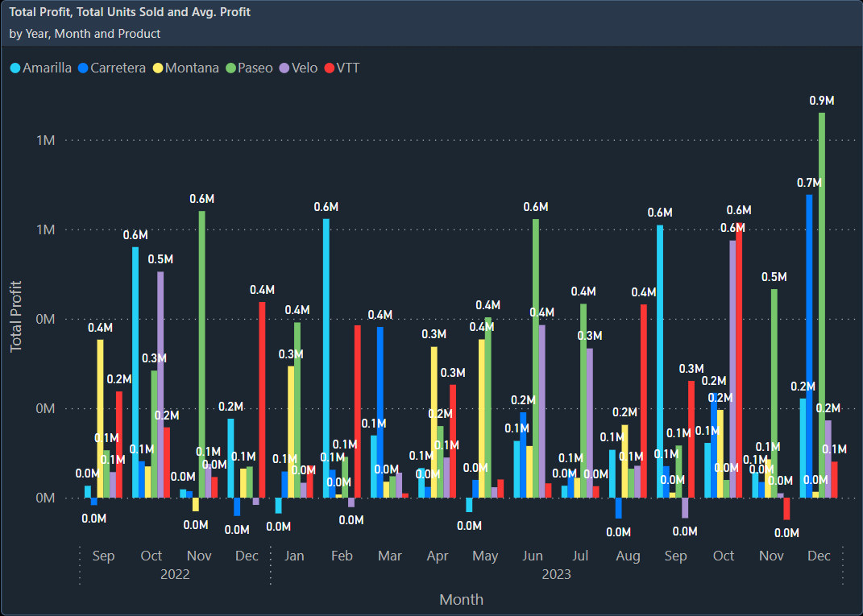Click the Sep 2022 month label
863x616 pixels.
tap(103, 556)
